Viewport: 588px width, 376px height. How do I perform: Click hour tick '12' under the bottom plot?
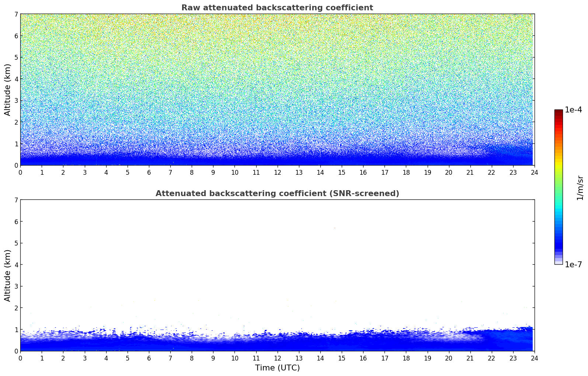pyautogui.click(x=277, y=358)
